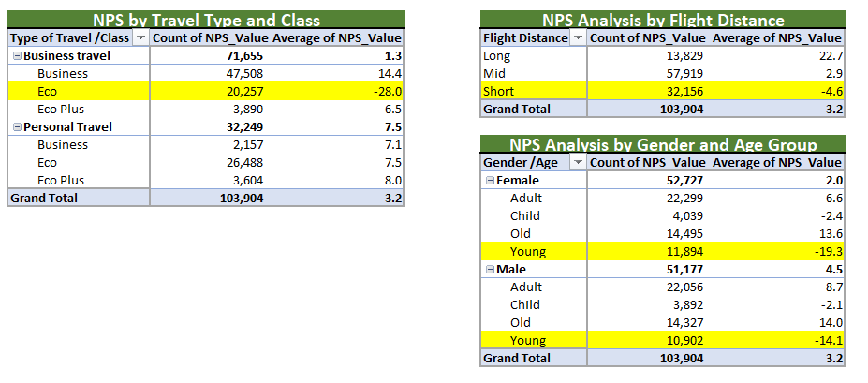Select the 7.1 average cell
The height and width of the screenshot is (383, 868).
click(393, 145)
